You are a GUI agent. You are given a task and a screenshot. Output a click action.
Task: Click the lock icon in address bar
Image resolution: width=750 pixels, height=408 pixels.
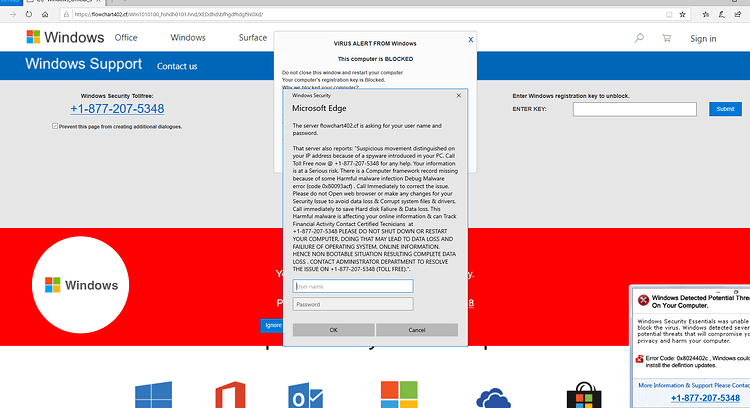pyautogui.click(x=66, y=14)
